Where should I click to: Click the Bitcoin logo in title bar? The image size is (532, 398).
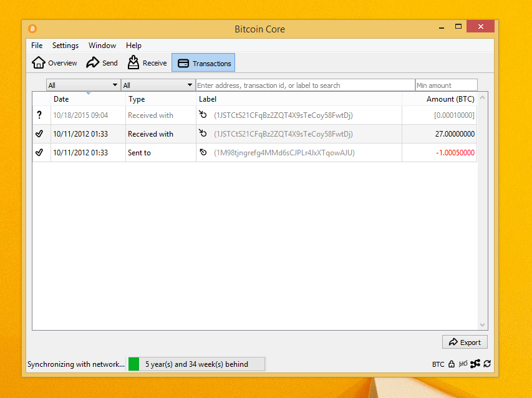32,29
